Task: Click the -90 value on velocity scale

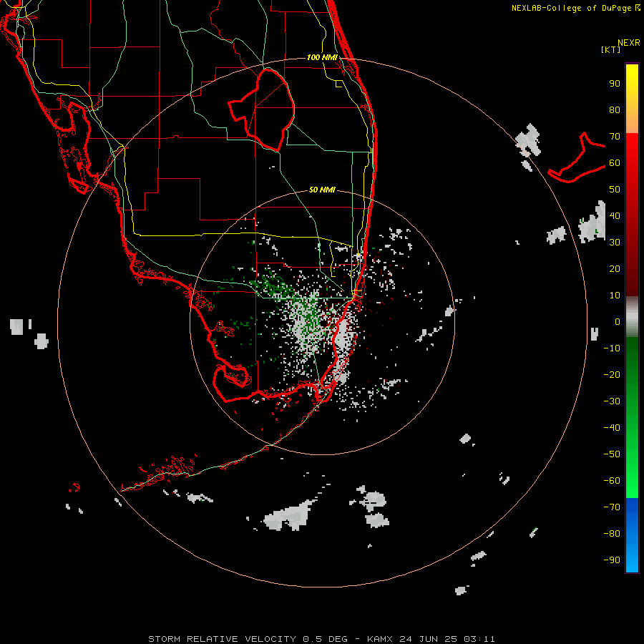Action: pos(612,560)
